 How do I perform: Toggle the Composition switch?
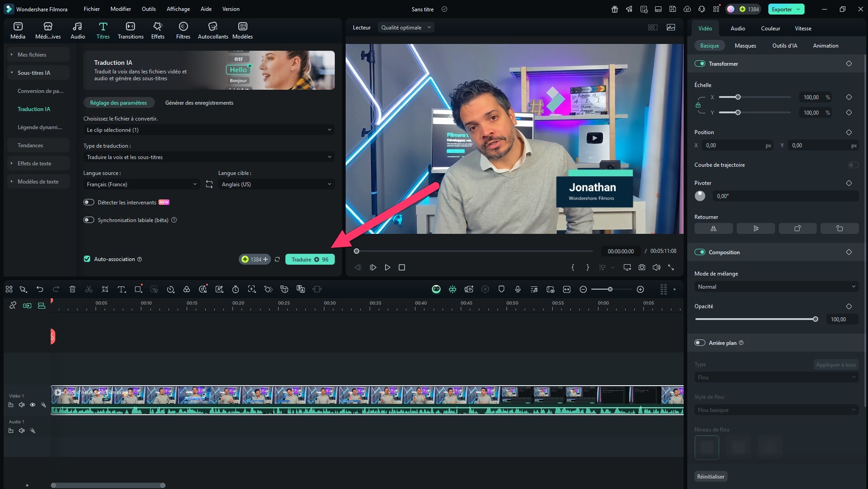(x=700, y=252)
